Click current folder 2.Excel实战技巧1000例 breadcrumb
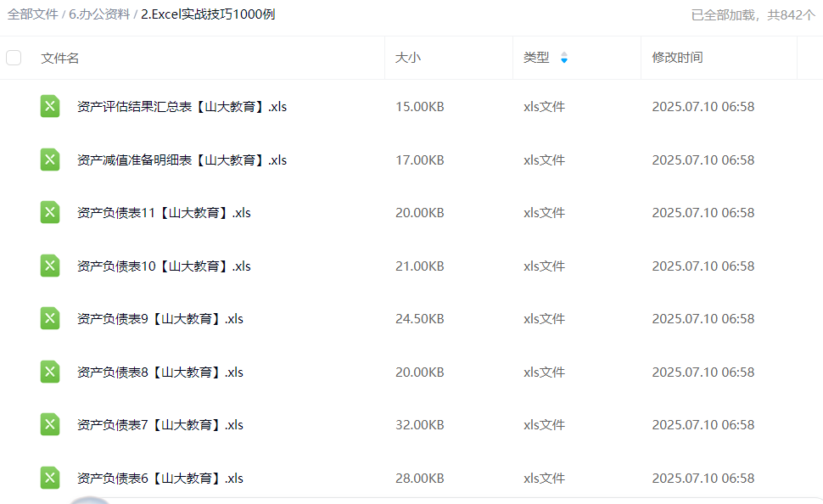Viewport: 823px width, 504px height. tap(208, 14)
